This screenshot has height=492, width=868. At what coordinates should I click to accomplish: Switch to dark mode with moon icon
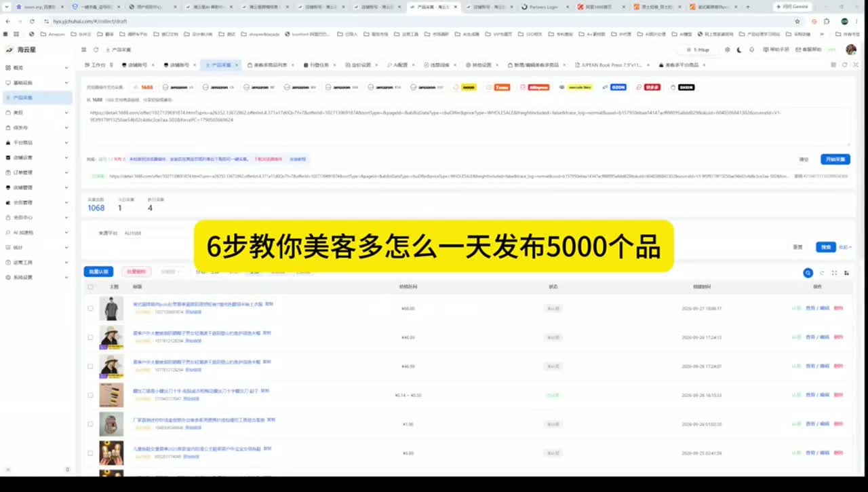point(740,50)
